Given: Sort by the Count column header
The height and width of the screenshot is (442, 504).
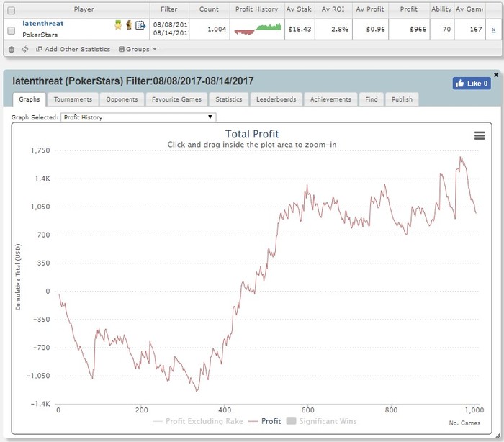Looking at the screenshot, I should click(x=209, y=9).
